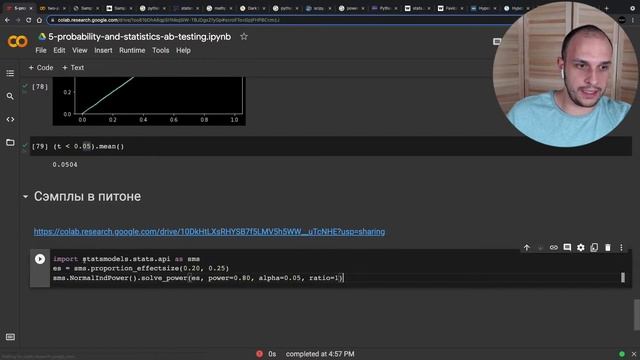Run the statsmodels code cell
640x360 pixels.
click(x=40, y=259)
